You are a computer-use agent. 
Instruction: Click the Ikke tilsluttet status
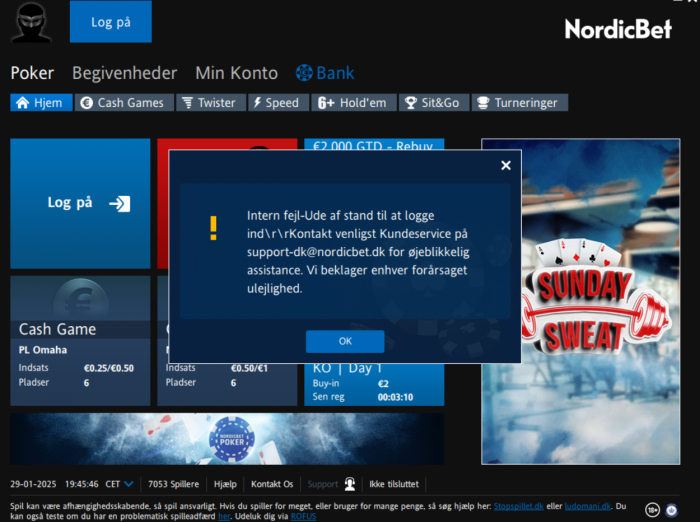(x=394, y=484)
